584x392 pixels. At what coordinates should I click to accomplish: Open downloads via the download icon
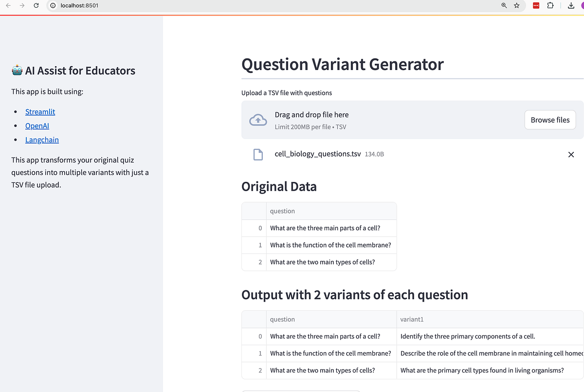570,6
